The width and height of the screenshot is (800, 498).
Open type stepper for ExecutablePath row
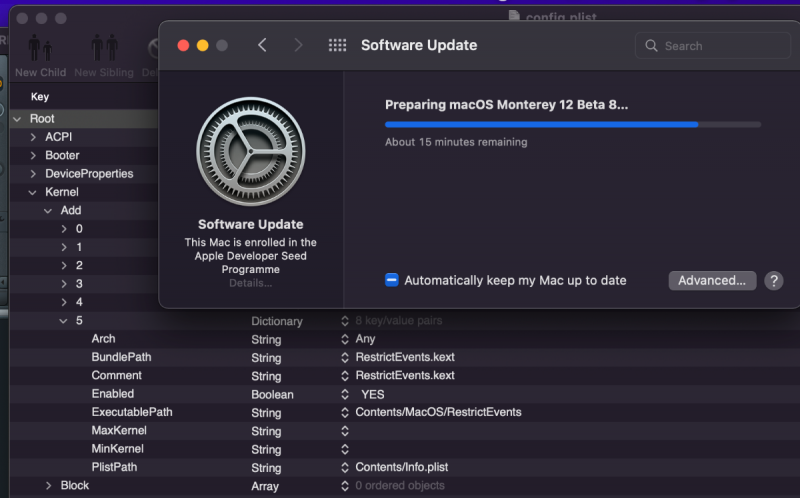point(345,413)
